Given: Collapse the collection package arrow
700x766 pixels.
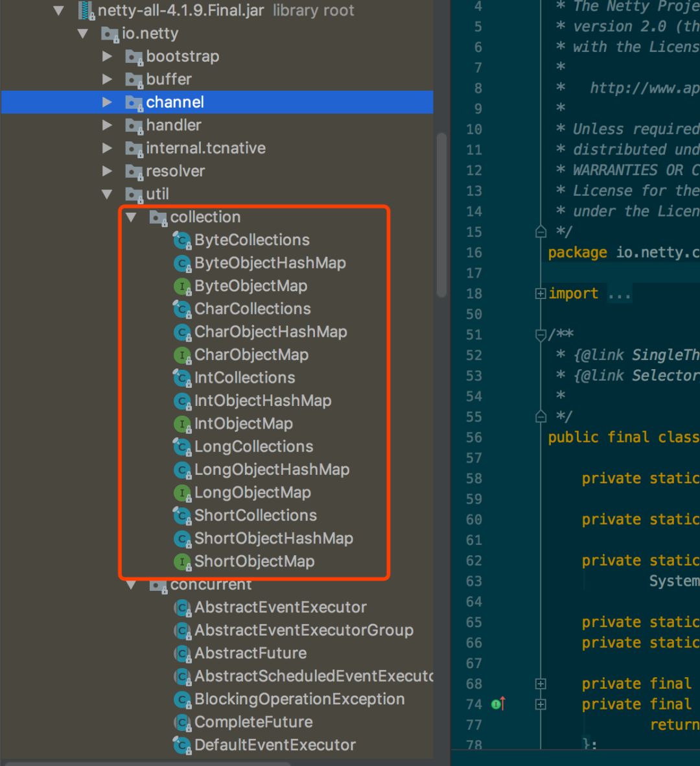Looking at the screenshot, I should 131,217.
